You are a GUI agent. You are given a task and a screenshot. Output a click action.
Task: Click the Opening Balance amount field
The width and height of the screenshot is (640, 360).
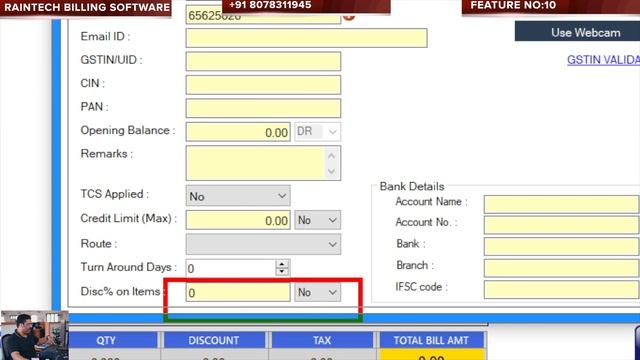click(238, 132)
